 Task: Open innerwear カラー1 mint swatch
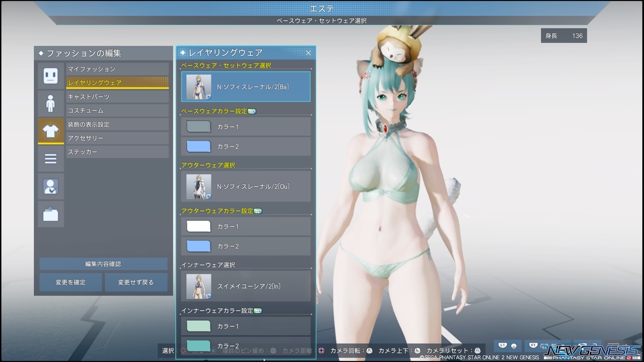pos(199,326)
